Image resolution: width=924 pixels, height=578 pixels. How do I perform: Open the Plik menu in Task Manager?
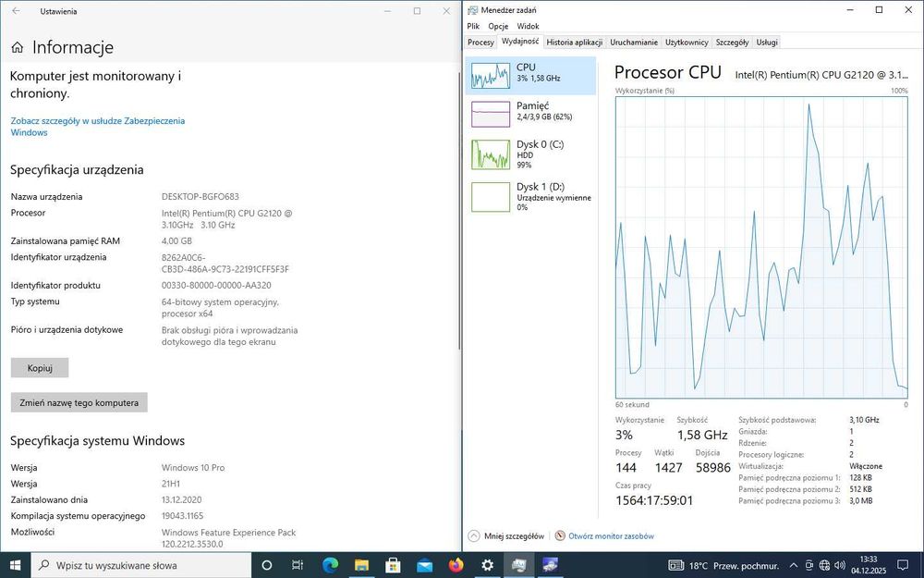pyautogui.click(x=473, y=26)
